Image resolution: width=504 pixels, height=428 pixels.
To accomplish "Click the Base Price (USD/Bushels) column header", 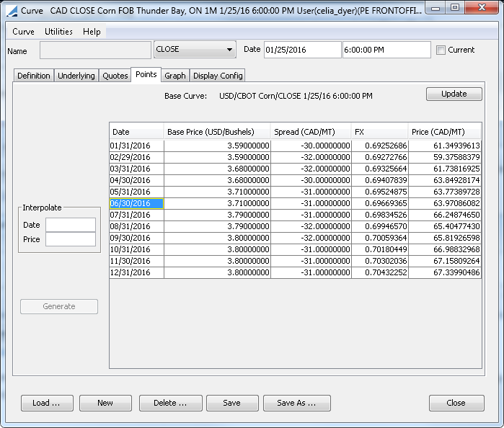I will (217, 132).
